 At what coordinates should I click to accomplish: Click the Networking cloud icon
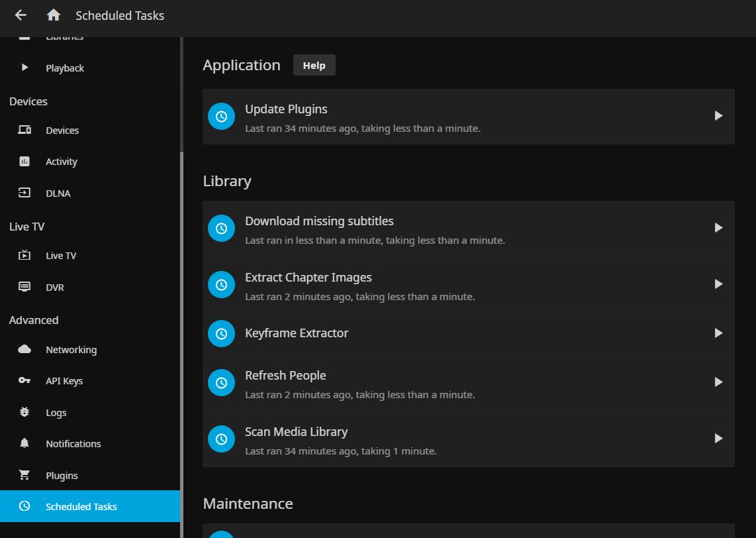point(24,349)
